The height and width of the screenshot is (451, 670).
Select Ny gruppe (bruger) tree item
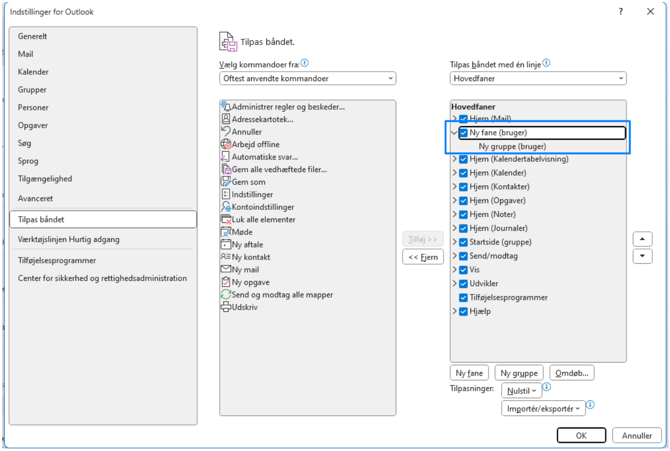(512, 146)
